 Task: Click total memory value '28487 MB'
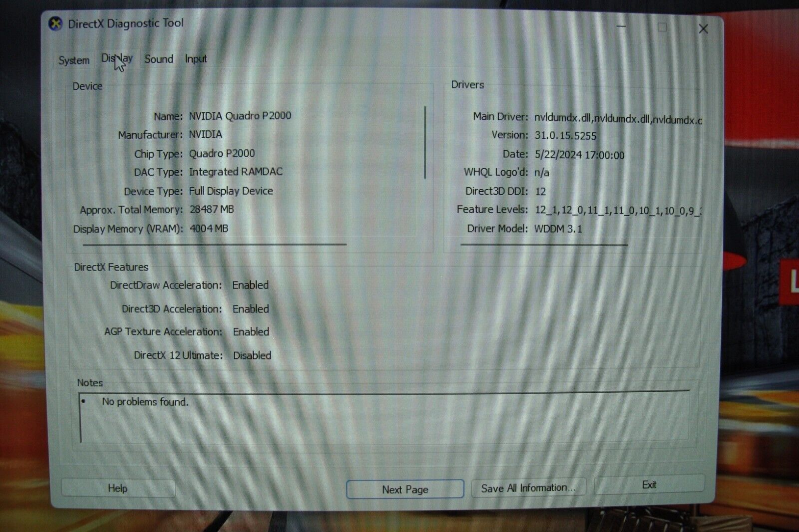pos(212,209)
